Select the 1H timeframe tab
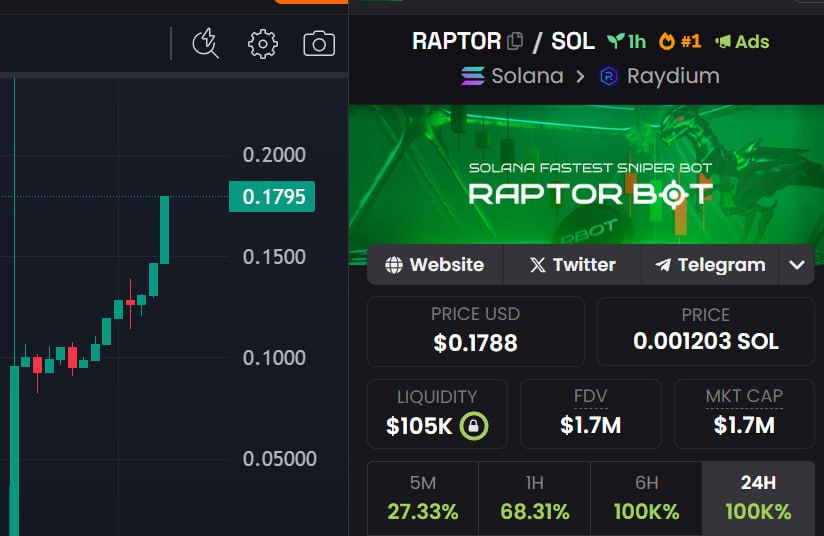Image resolution: width=824 pixels, height=536 pixels. click(534, 498)
